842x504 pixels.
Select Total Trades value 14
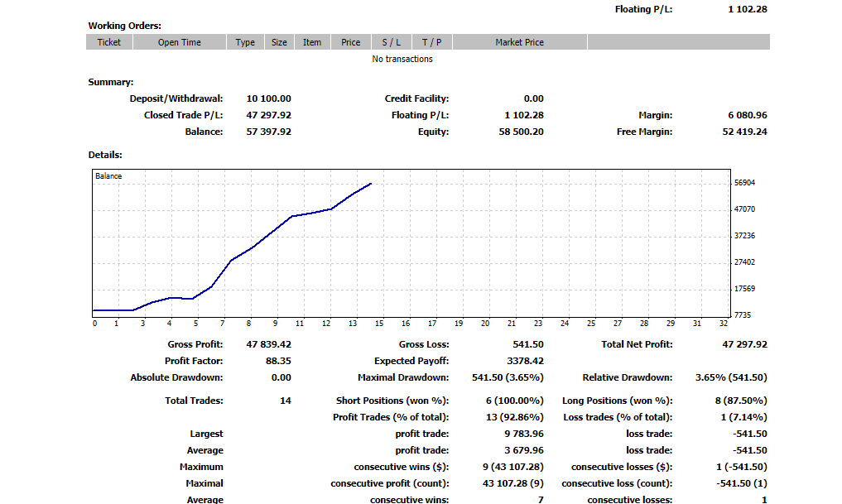pos(286,401)
